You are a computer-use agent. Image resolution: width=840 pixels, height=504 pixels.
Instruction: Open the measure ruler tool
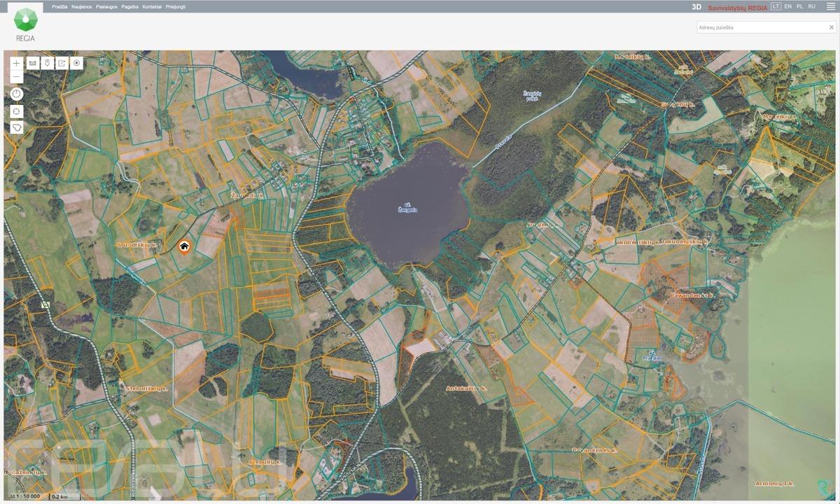click(32, 63)
